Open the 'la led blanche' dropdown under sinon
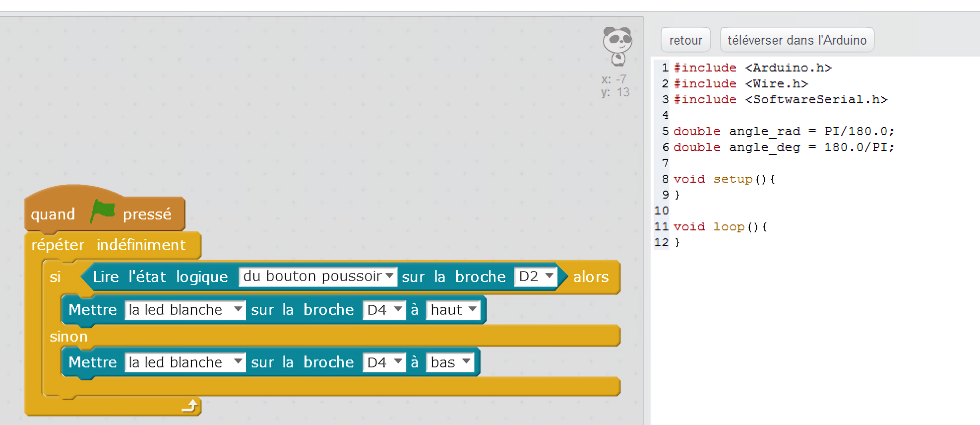980x425 pixels. click(x=185, y=362)
